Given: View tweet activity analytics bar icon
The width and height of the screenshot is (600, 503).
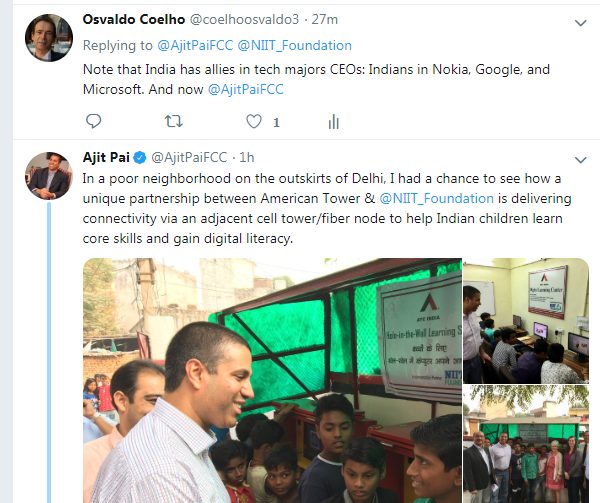Looking at the screenshot, I should [334, 122].
